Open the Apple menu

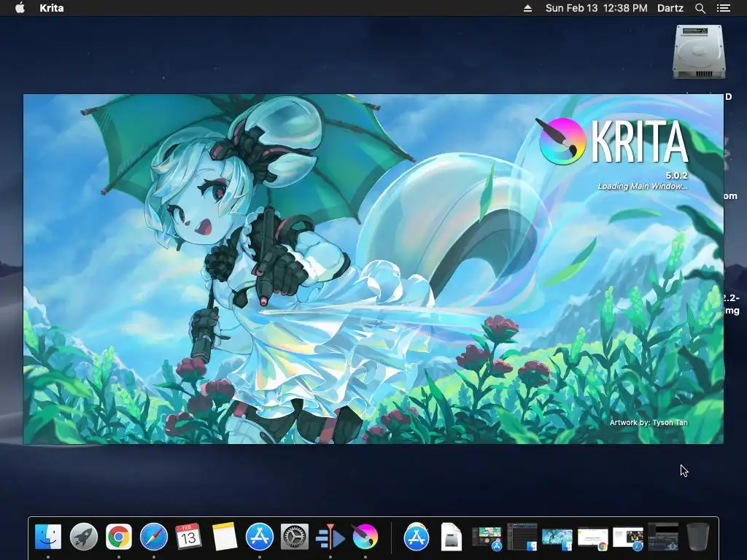[x=20, y=8]
